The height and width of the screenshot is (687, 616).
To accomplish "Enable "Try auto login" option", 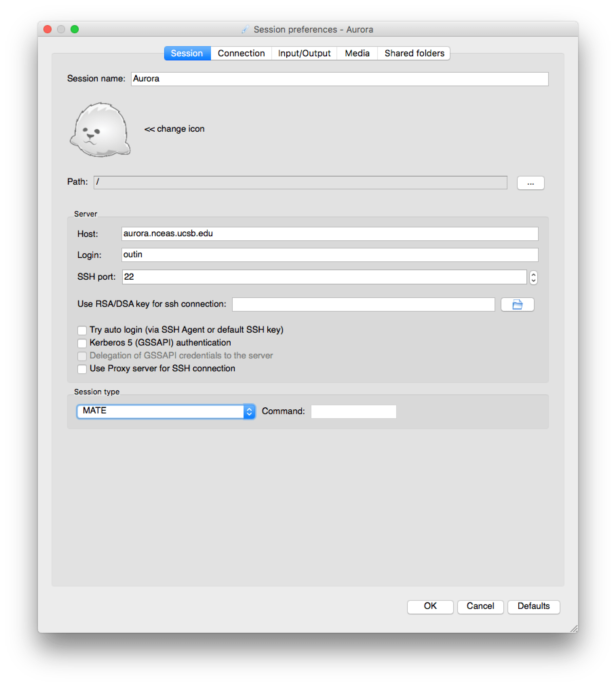I will (82, 330).
